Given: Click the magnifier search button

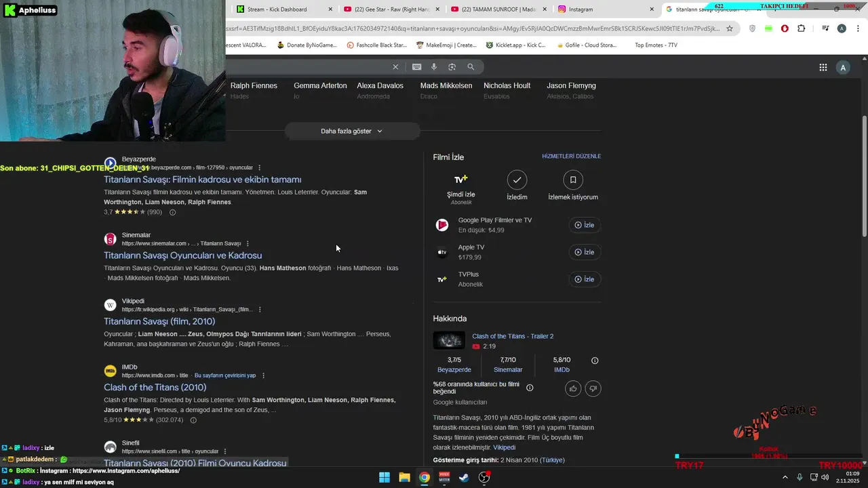Looking at the screenshot, I should click(471, 66).
